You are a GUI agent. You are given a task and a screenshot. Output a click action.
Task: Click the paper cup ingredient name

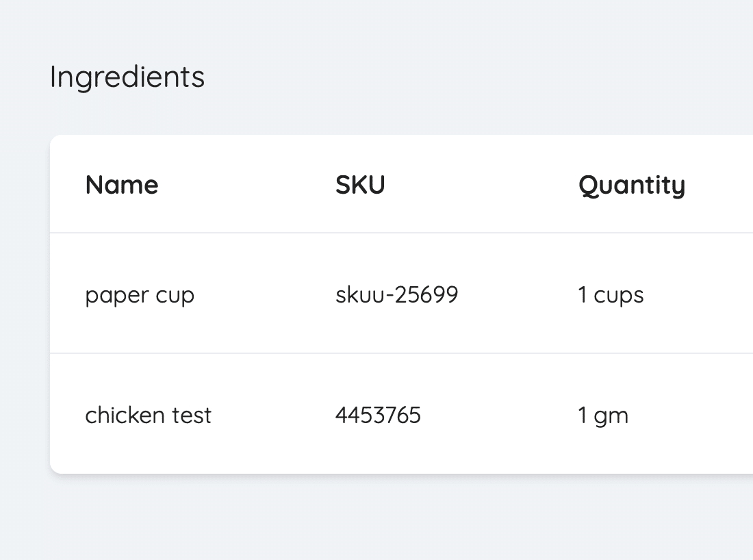pyautogui.click(x=140, y=294)
